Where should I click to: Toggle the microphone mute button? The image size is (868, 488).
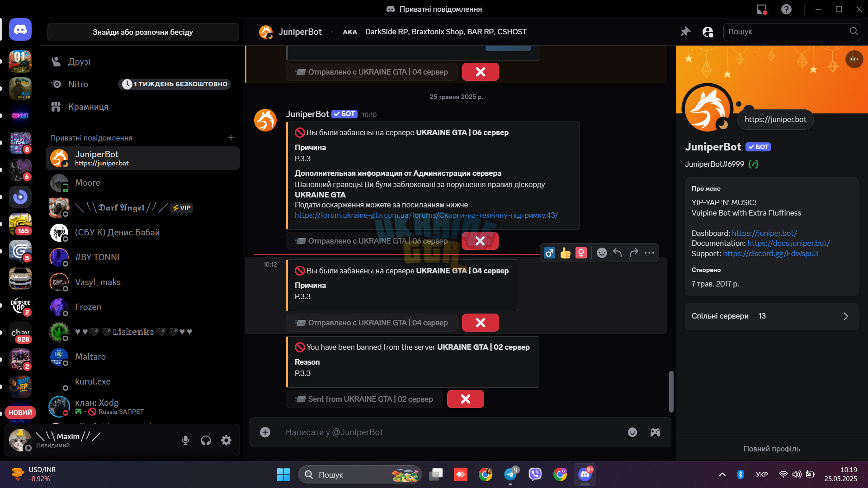(x=185, y=440)
